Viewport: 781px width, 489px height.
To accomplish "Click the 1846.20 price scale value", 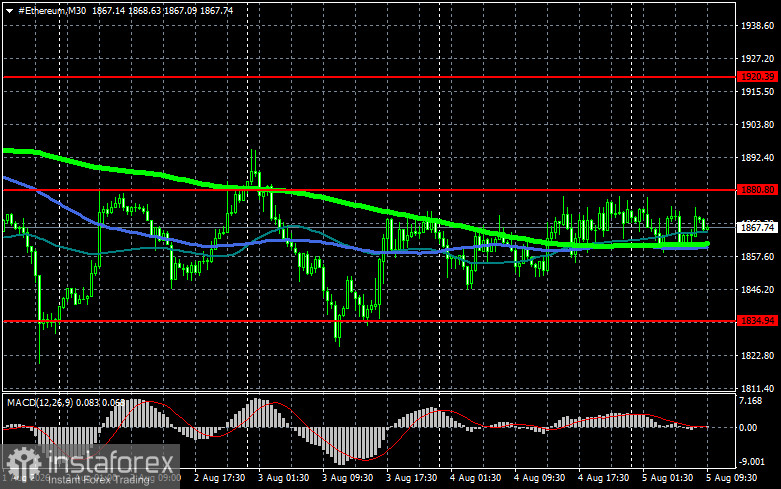I will click(758, 289).
